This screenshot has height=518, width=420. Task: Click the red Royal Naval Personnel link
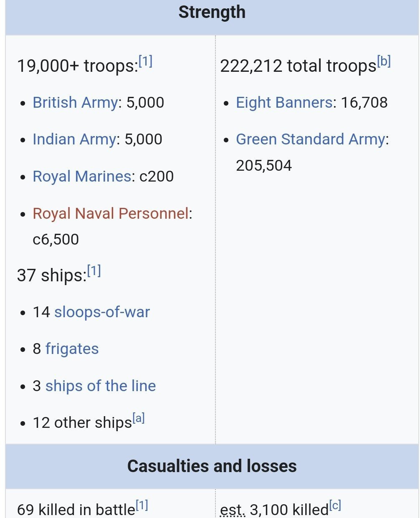[x=111, y=213]
